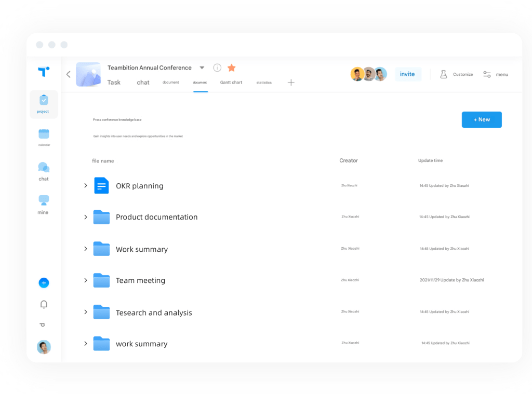This screenshot has height=394, width=532.
Task: Toggle the orange star favorite
Action: point(232,68)
